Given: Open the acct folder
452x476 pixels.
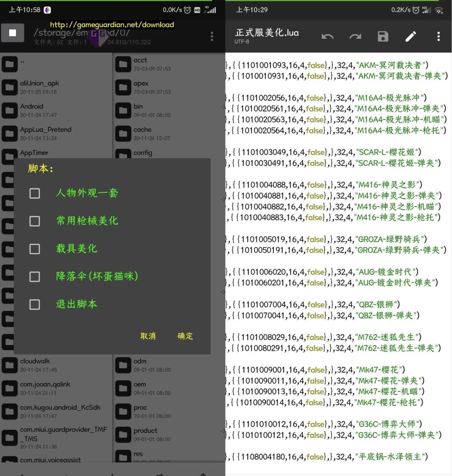Looking at the screenshot, I should [x=169, y=64].
